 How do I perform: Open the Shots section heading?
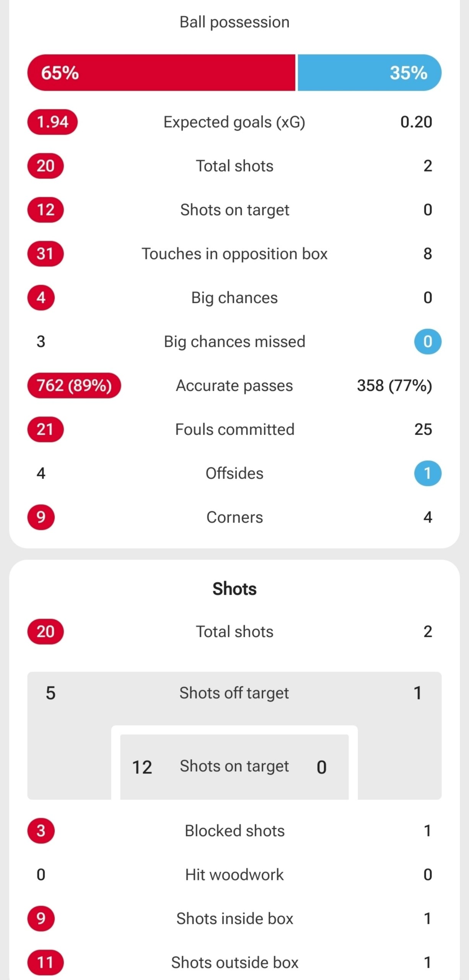234,589
